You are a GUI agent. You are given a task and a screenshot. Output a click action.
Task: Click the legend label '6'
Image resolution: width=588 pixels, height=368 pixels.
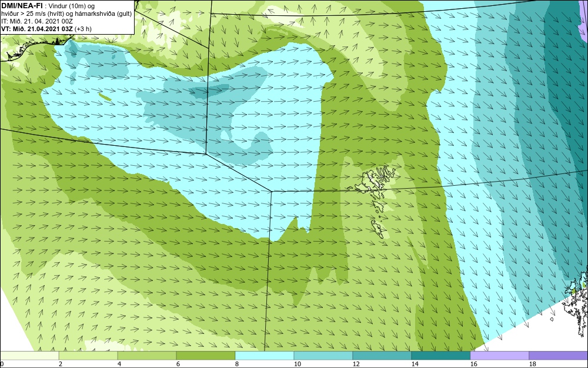[x=178, y=364]
